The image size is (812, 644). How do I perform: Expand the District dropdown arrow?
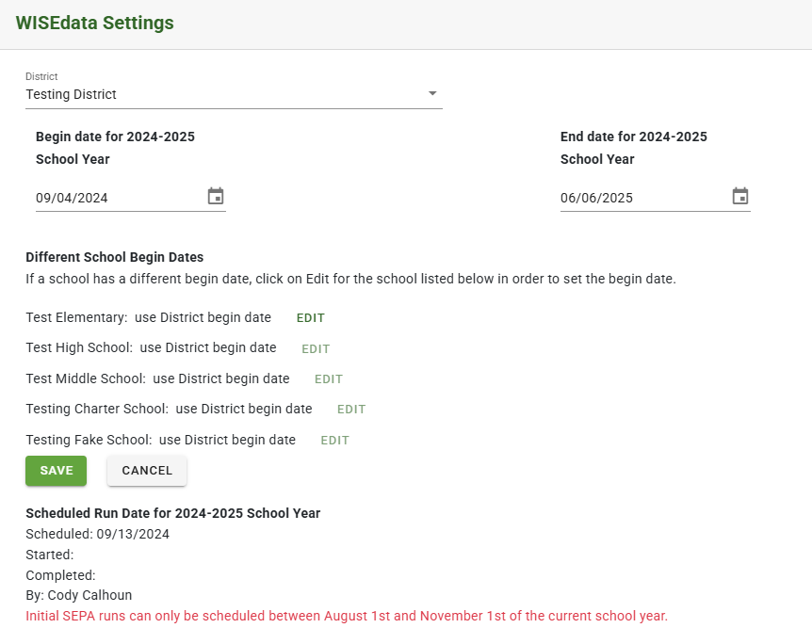pos(432,94)
